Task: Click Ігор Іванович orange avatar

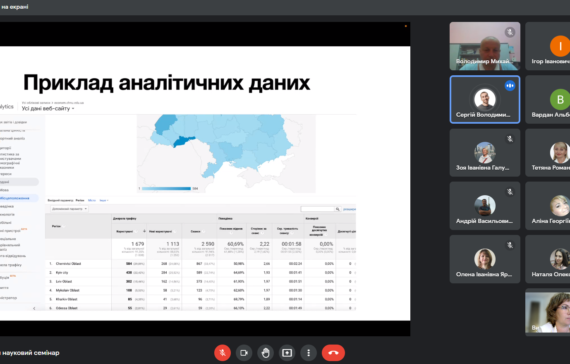Action: pos(560,46)
